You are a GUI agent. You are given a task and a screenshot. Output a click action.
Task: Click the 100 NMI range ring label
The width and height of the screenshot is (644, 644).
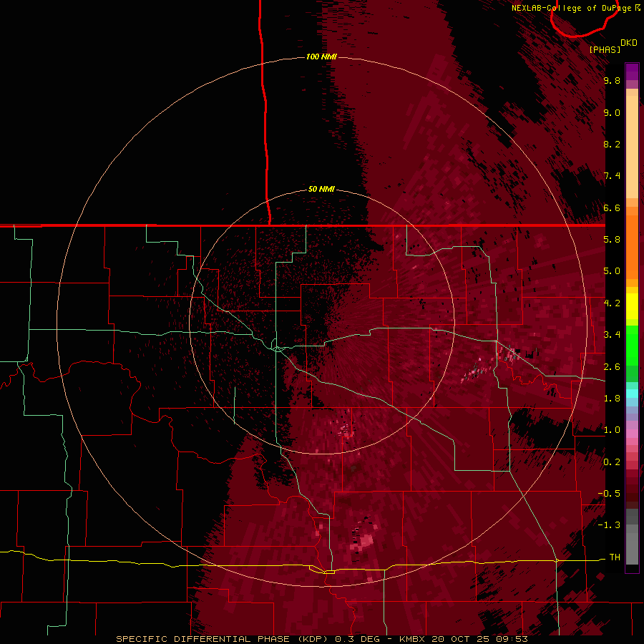[321, 57]
